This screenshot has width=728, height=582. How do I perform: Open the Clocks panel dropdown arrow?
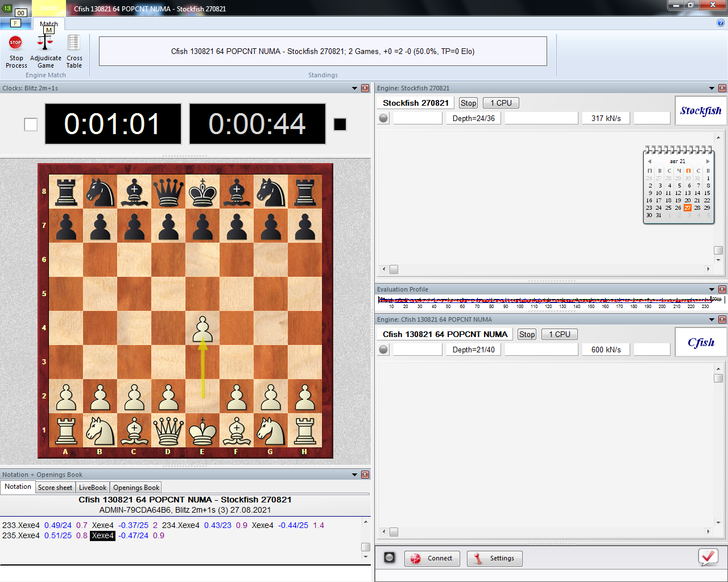click(354, 88)
